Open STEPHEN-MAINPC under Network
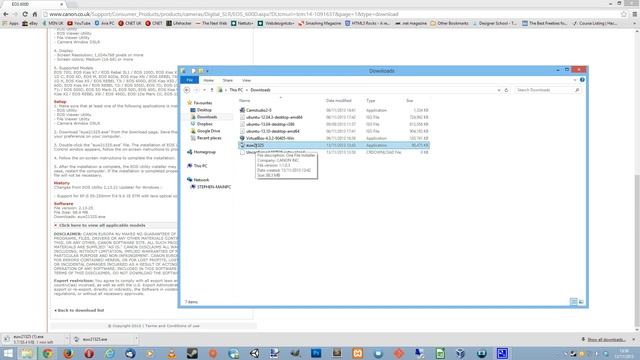640x360 pixels. pos(214,187)
